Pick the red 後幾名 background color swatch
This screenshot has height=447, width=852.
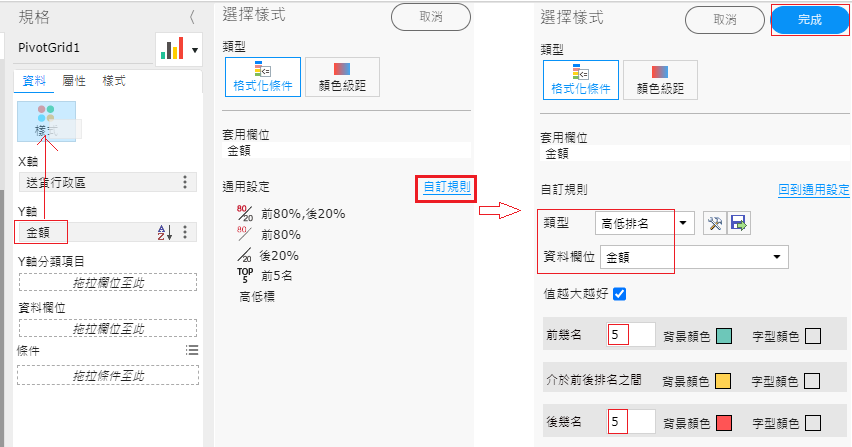click(x=724, y=423)
